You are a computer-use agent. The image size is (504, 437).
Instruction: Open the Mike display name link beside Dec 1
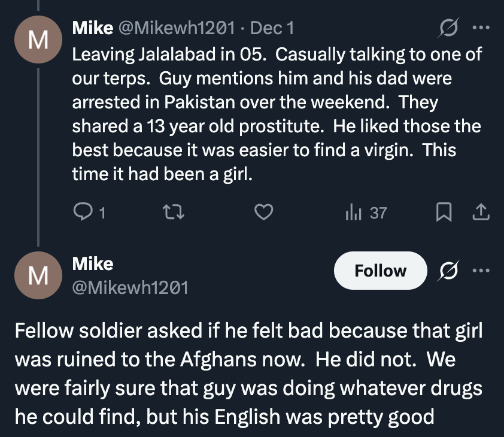coord(92,28)
